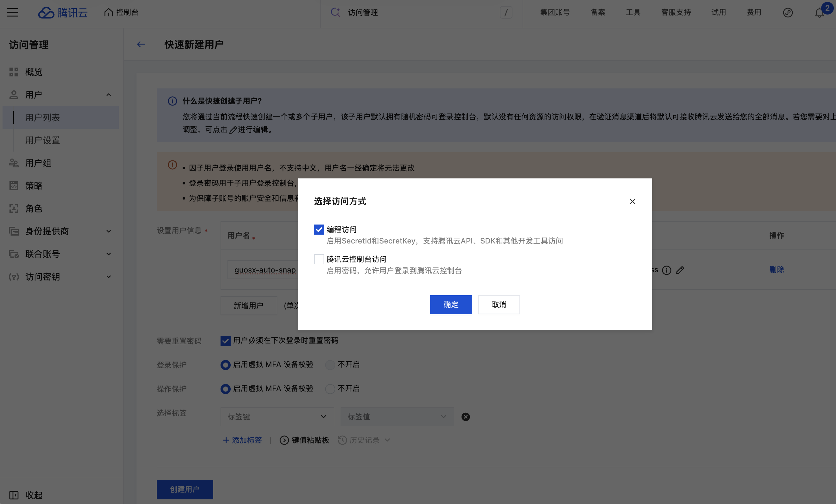
Task: Click the Tencent Cloud logo
Action: click(x=63, y=13)
